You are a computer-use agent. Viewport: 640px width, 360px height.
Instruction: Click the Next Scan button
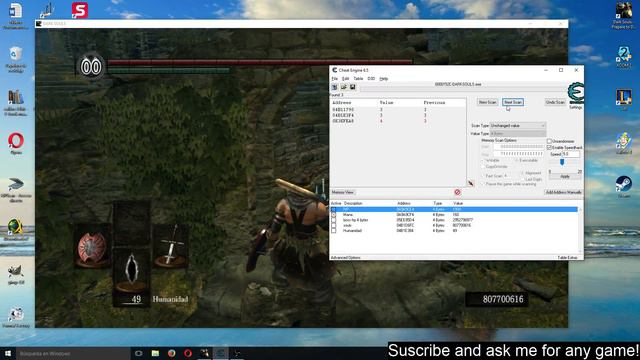(x=513, y=102)
